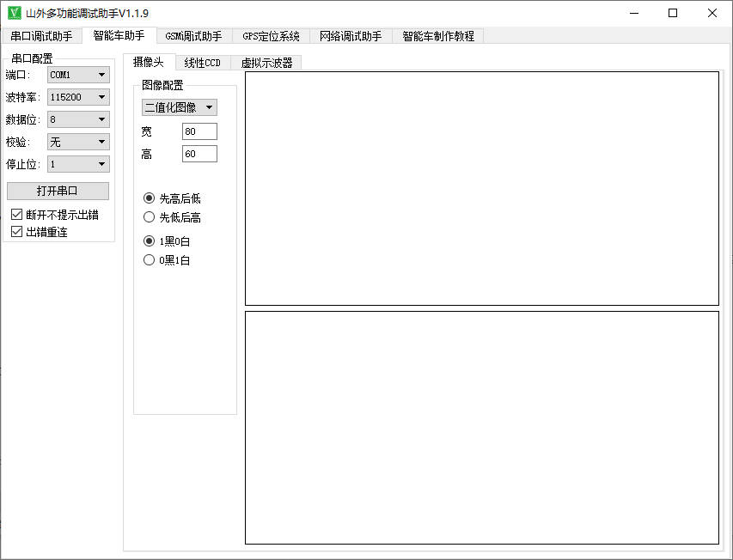The image size is (733, 560).
Task: Open the 校验 dropdown
Action: click(78, 142)
